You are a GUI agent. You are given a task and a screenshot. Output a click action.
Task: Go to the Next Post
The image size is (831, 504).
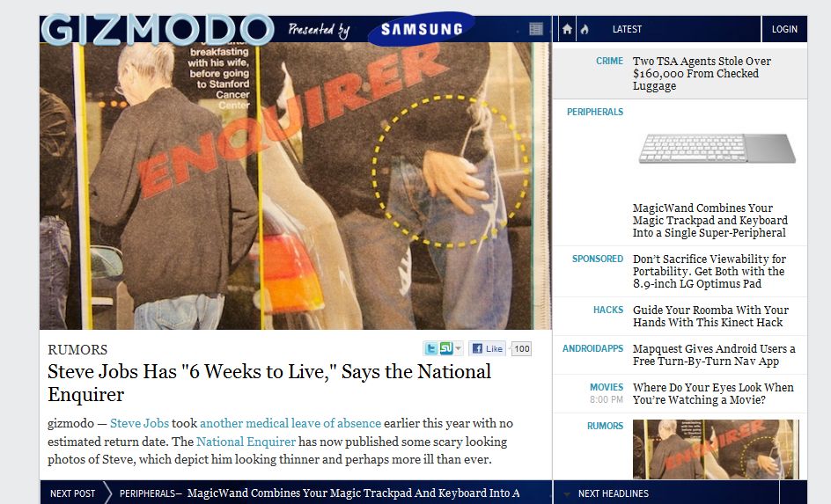[72, 493]
